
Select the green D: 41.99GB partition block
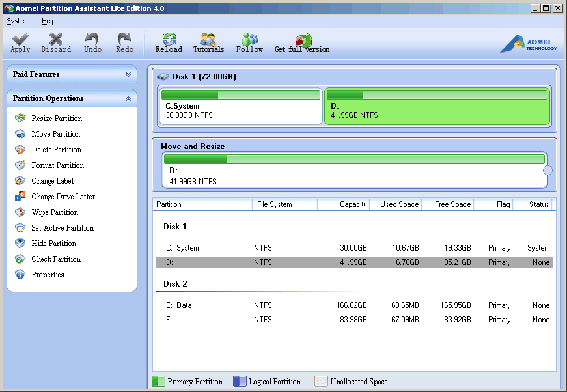click(437, 106)
